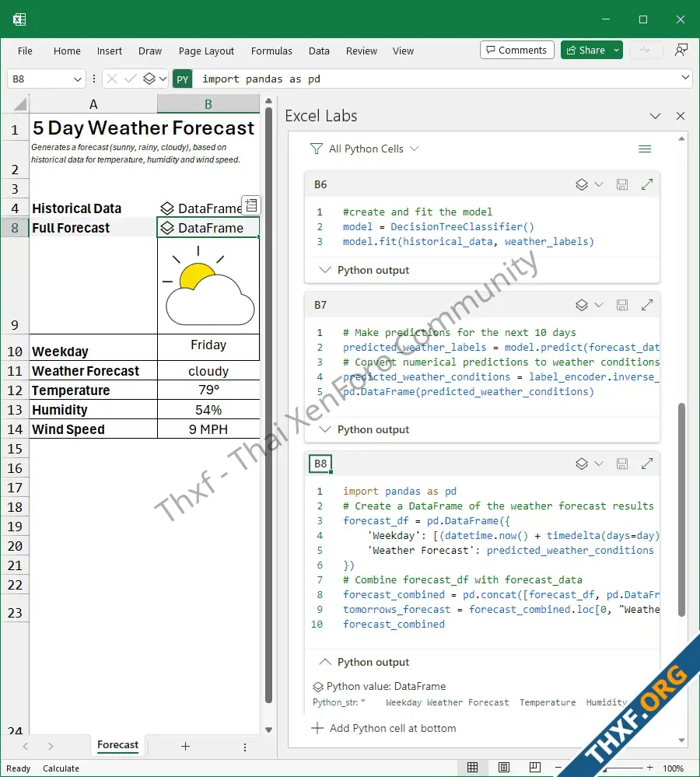Click the Page Break Preview view icon

[x=535, y=768]
